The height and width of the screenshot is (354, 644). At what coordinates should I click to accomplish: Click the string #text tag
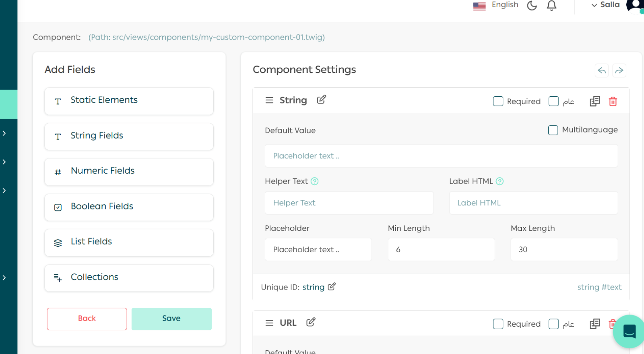click(x=599, y=287)
